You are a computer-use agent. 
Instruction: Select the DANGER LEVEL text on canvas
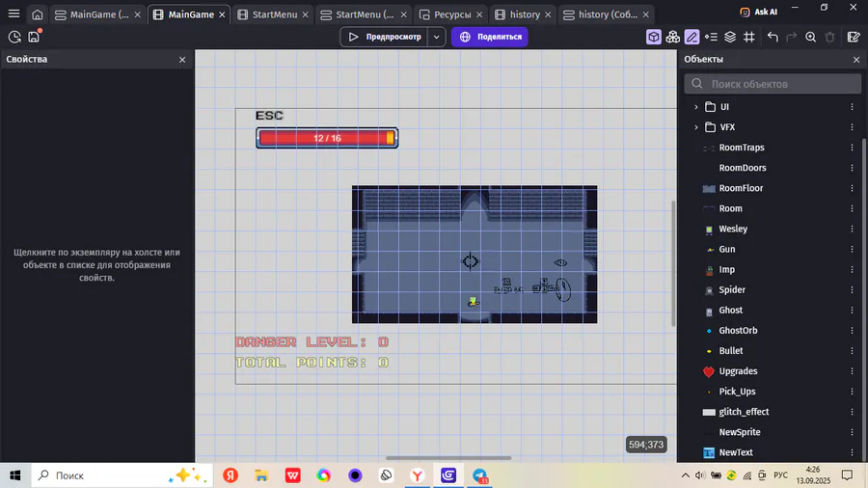312,342
